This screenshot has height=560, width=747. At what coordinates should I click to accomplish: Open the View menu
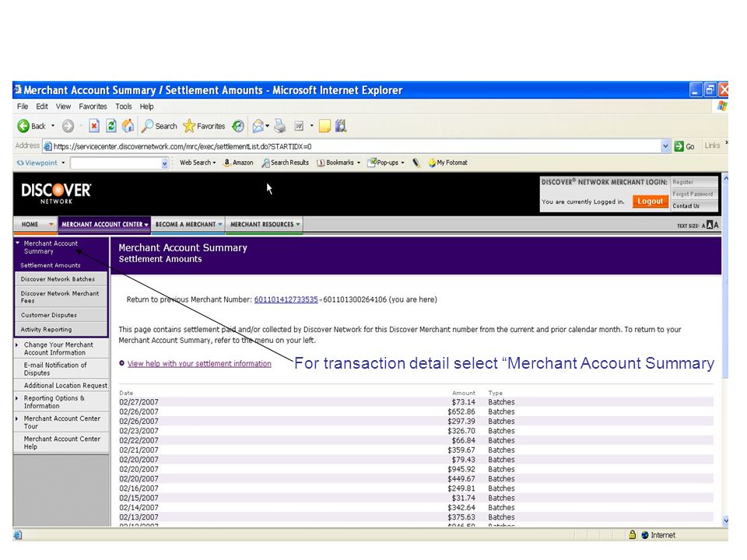click(x=63, y=107)
